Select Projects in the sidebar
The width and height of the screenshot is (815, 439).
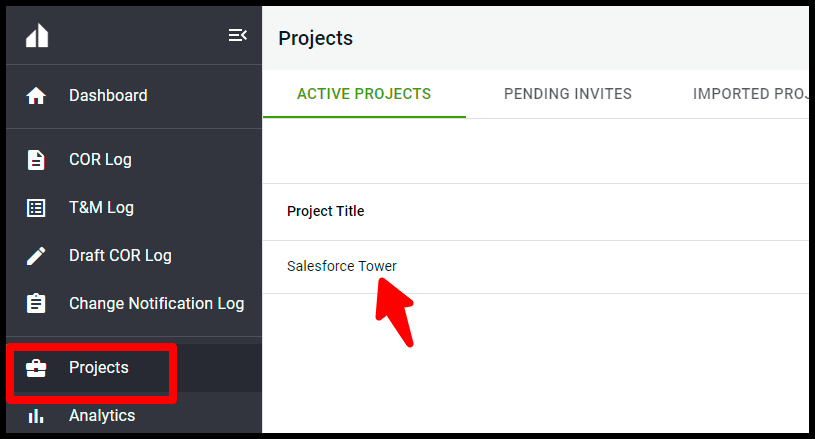(99, 368)
